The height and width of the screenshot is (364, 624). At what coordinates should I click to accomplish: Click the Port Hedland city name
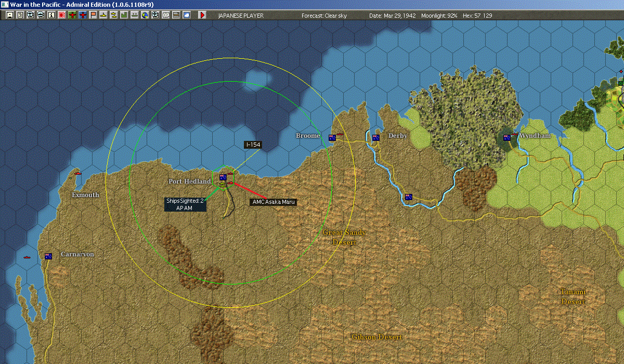[x=190, y=181]
